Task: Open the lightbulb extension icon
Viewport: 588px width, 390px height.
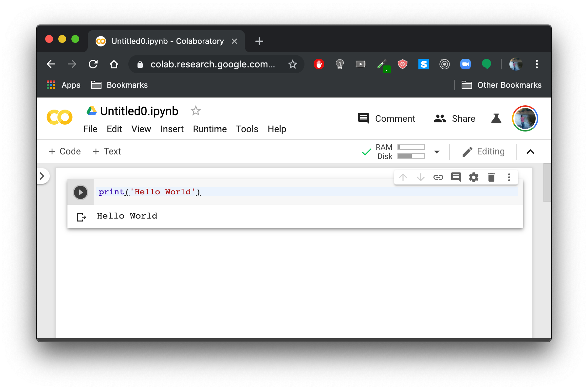Action: click(340, 64)
